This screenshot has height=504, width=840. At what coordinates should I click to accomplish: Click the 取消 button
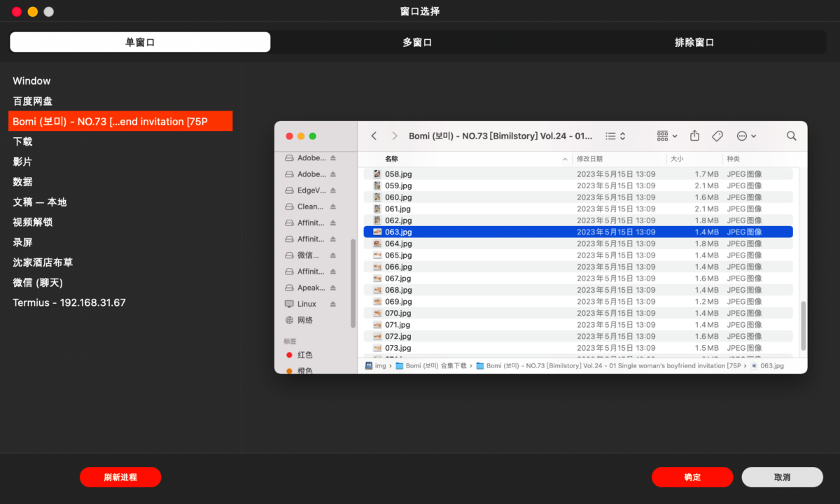click(783, 477)
